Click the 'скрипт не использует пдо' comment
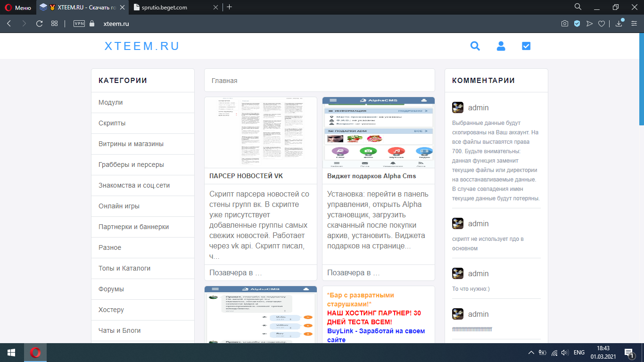This screenshot has height=362, width=644. (488, 244)
